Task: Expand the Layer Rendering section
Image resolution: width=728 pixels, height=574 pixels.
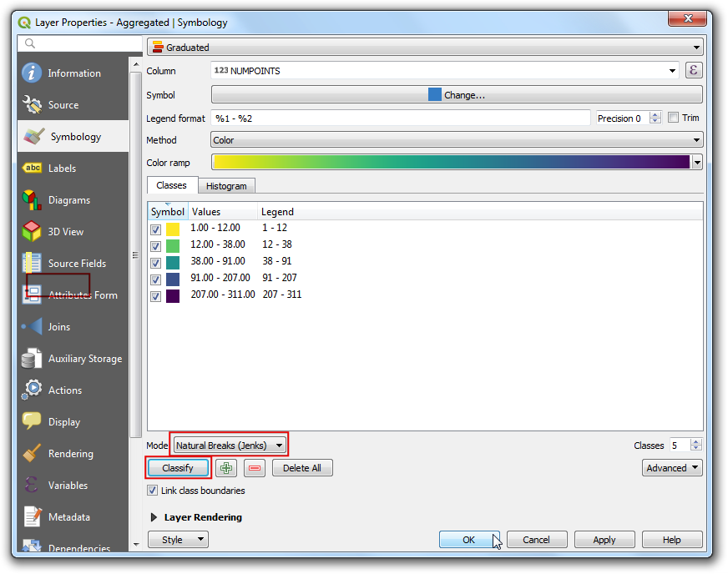Action: [x=154, y=517]
